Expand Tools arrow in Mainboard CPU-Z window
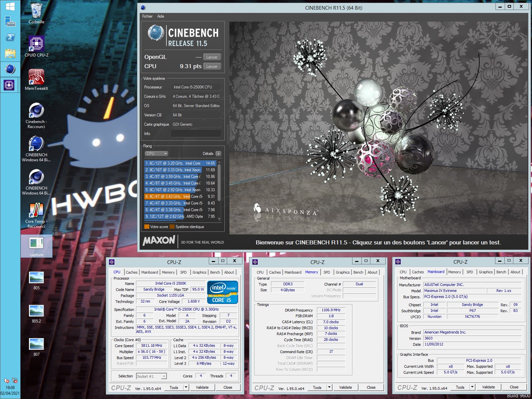Image resolution: width=532 pixels, height=399 pixels. [x=472, y=387]
